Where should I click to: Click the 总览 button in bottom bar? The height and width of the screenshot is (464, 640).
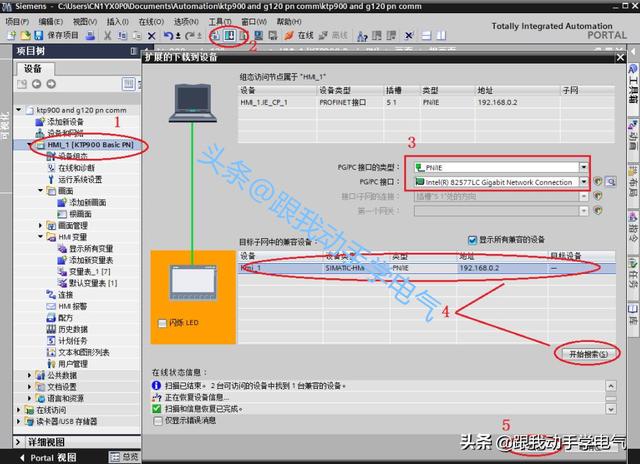tap(125, 457)
